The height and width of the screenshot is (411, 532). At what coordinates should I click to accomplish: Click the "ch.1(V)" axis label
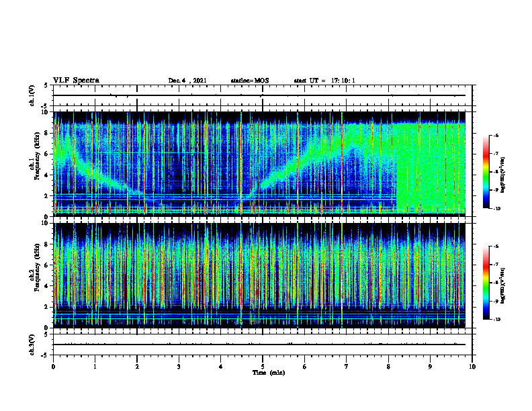coord(32,95)
